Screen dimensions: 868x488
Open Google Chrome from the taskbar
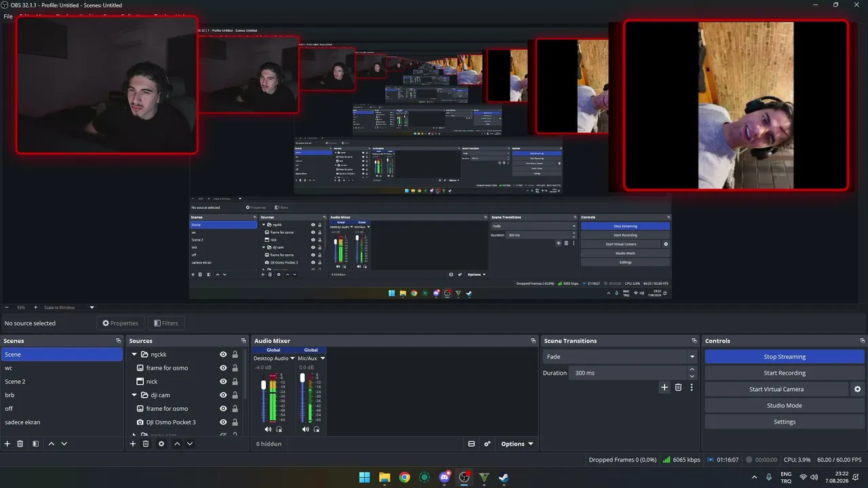click(404, 477)
